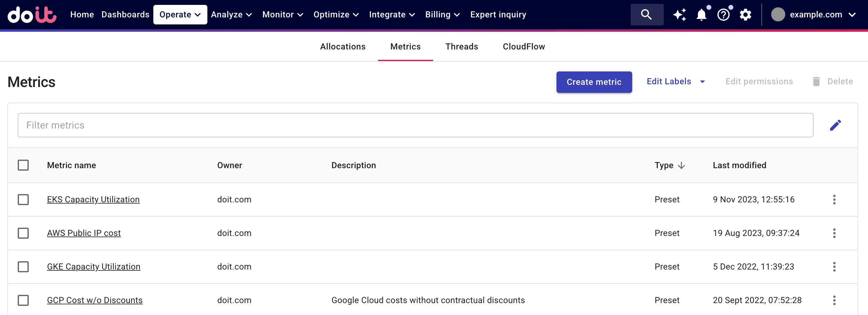
Task: Open the example.com account dropdown
Action: [813, 15]
